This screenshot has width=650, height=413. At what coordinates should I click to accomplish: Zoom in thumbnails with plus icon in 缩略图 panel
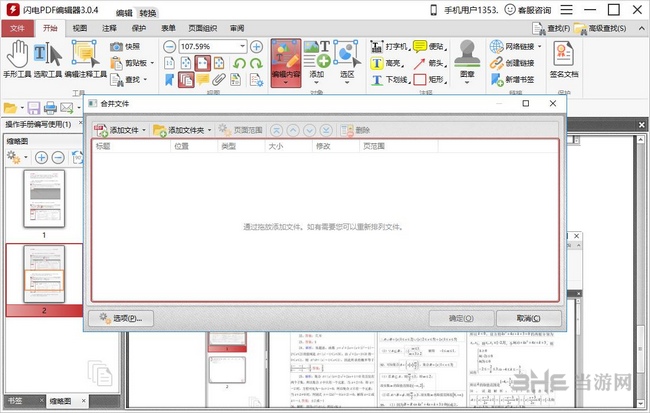pyautogui.click(x=41, y=158)
